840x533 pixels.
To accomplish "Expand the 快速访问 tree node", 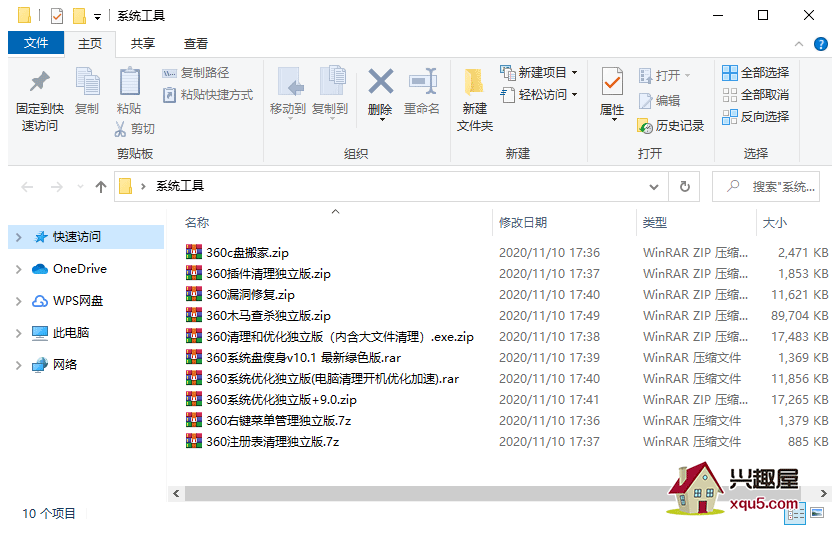I will coord(19,237).
